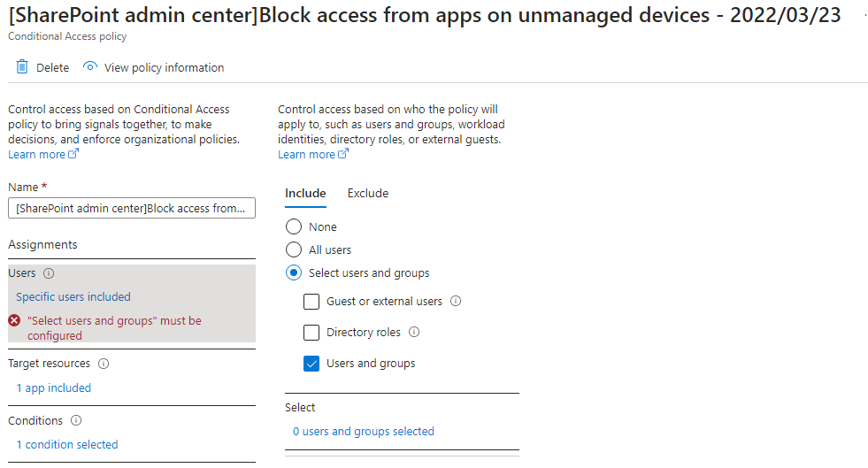This screenshot has width=868, height=468.
Task: Click the Assignments heading
Action: point(42,244)
